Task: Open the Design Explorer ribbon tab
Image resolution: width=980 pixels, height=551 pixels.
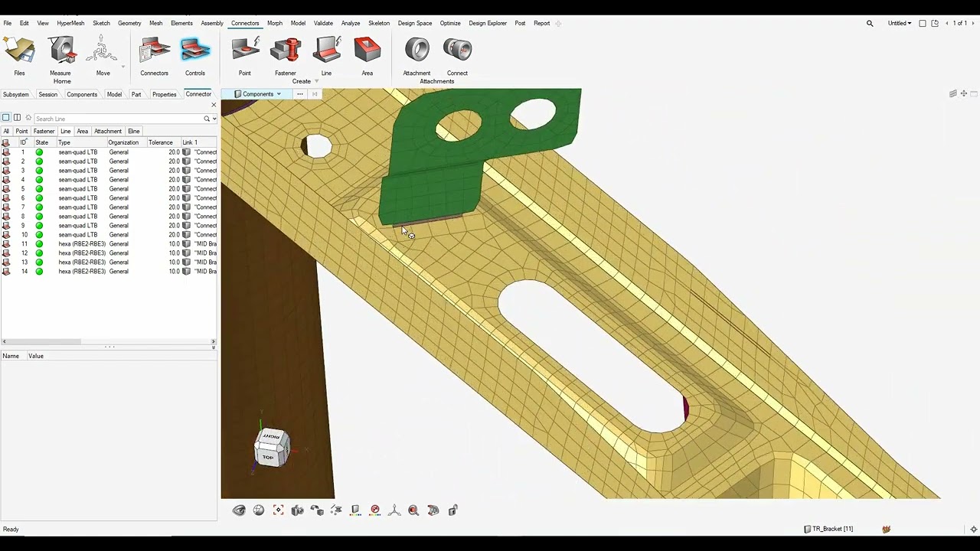Action: [488, 24]
